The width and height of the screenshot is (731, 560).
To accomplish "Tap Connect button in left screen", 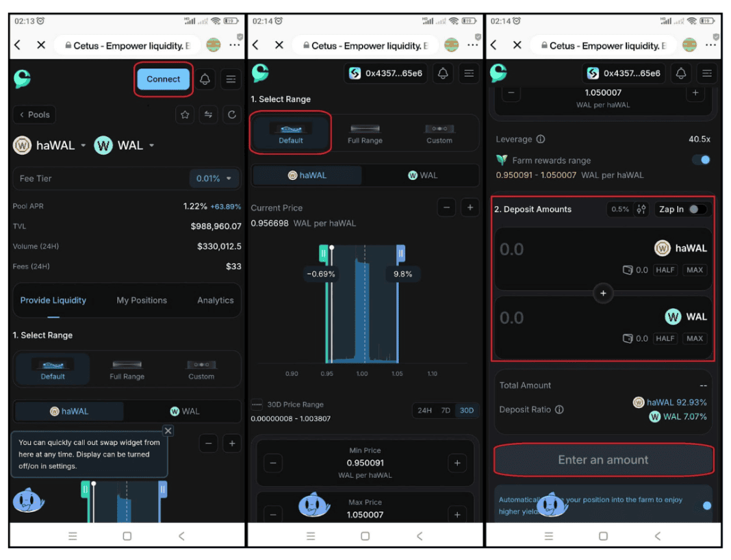I will click(163, 79).
